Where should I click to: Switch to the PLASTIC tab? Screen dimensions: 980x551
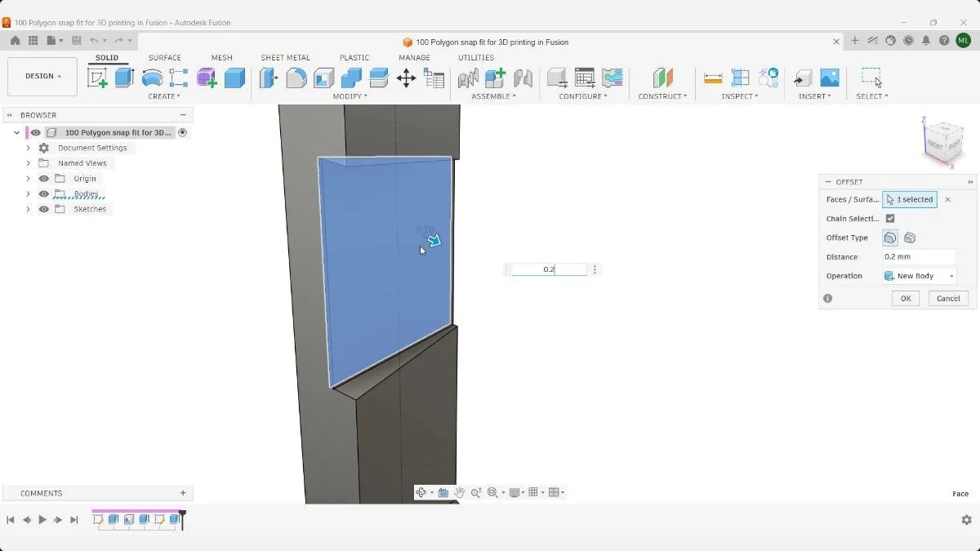354,58
